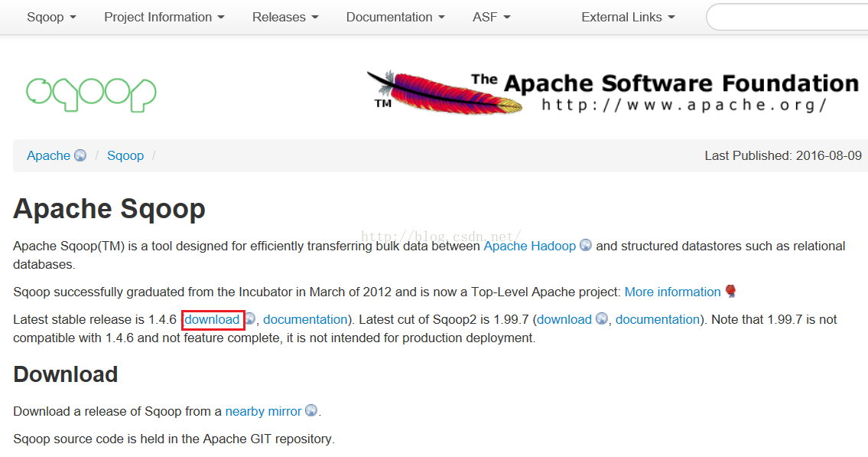Image resolution: width=868 pixels, height=457 pixels.
Task: Click the Sqoop logo image
Action: pos(91,93)
